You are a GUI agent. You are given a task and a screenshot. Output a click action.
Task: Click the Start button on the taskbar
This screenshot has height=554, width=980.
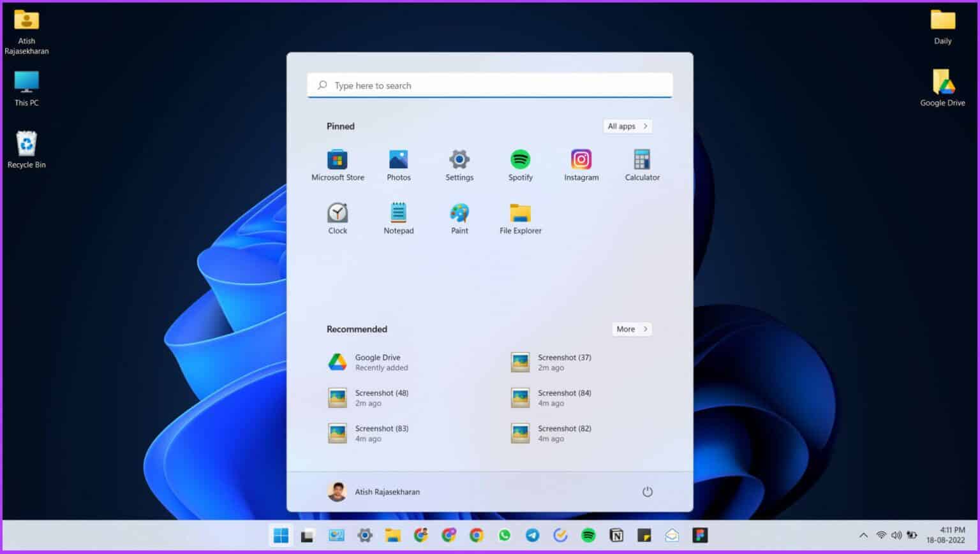click(x=281, y=536)
